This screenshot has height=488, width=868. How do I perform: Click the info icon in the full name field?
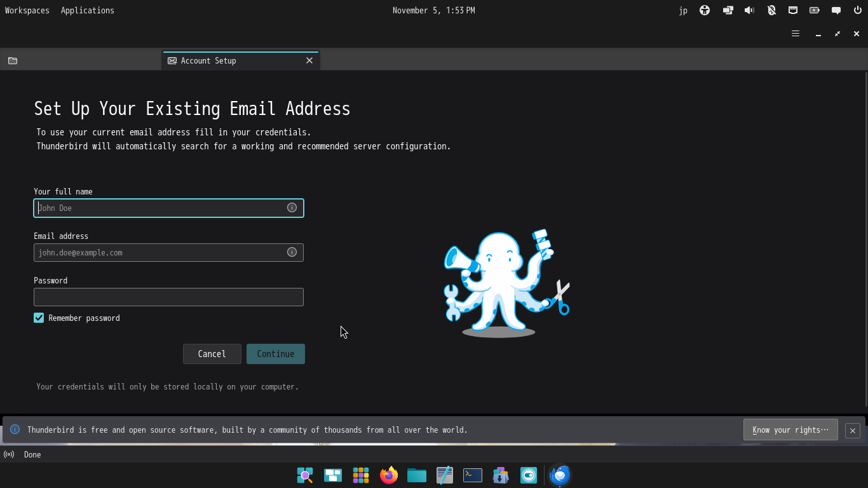[x=292, y=208]
